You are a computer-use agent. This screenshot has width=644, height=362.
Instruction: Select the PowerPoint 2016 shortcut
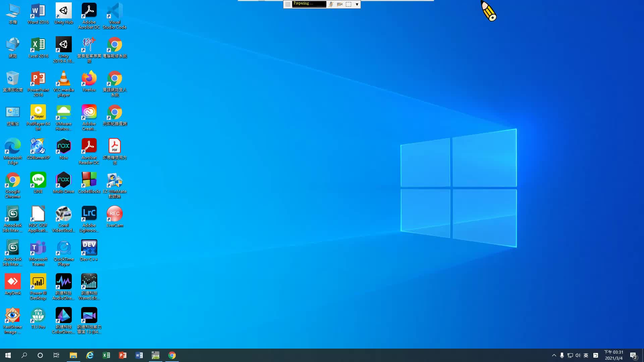38,84
